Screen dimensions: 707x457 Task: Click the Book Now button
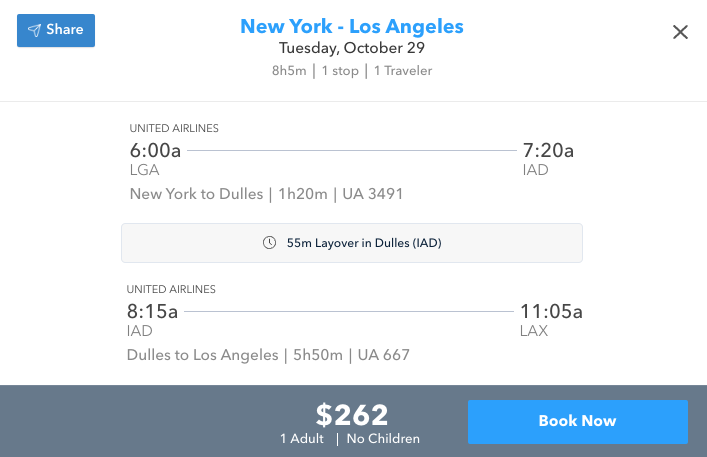pos(577,421)
